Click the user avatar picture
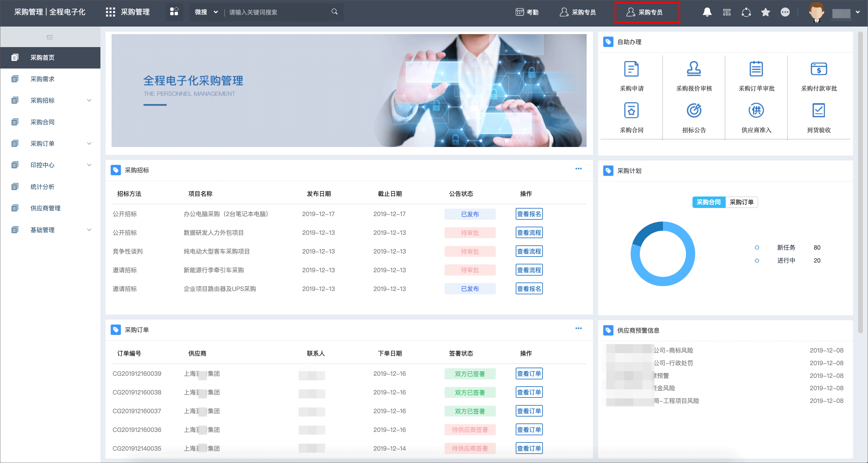This screenshot has width=868, height=463. point(816,12)
